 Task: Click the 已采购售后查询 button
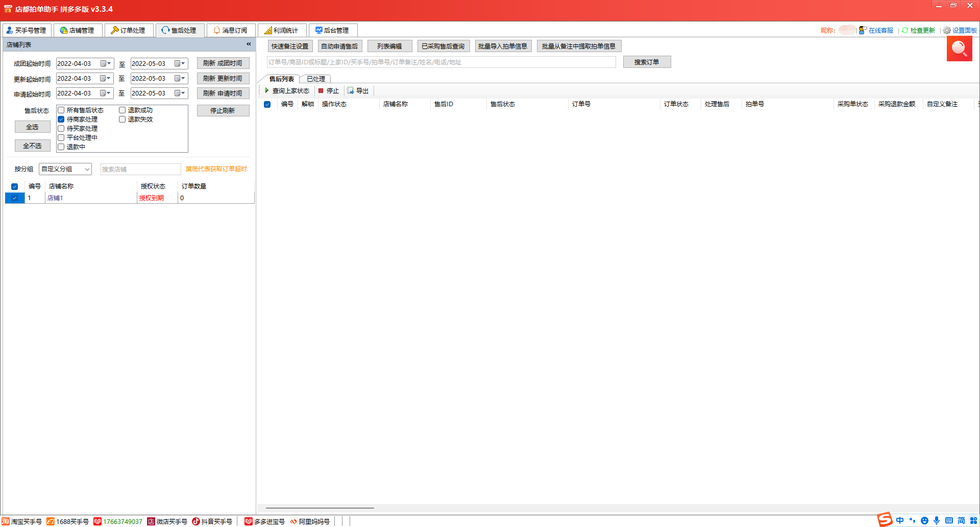443,46
